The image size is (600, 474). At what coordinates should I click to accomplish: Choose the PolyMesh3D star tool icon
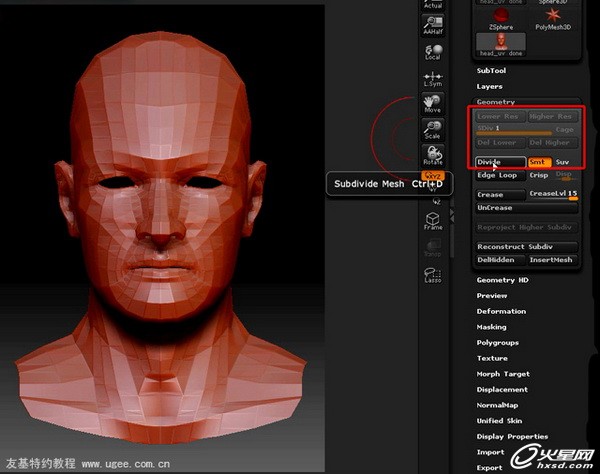553,19
